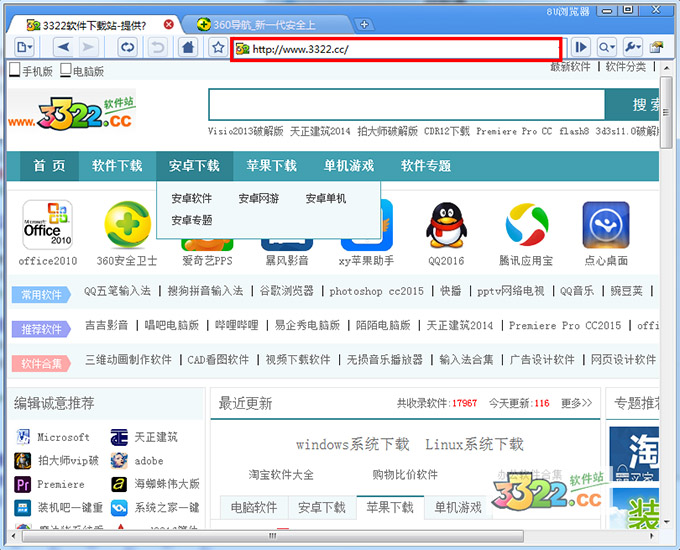Click the Microsoft icon in recommendations

click(23, 437)
